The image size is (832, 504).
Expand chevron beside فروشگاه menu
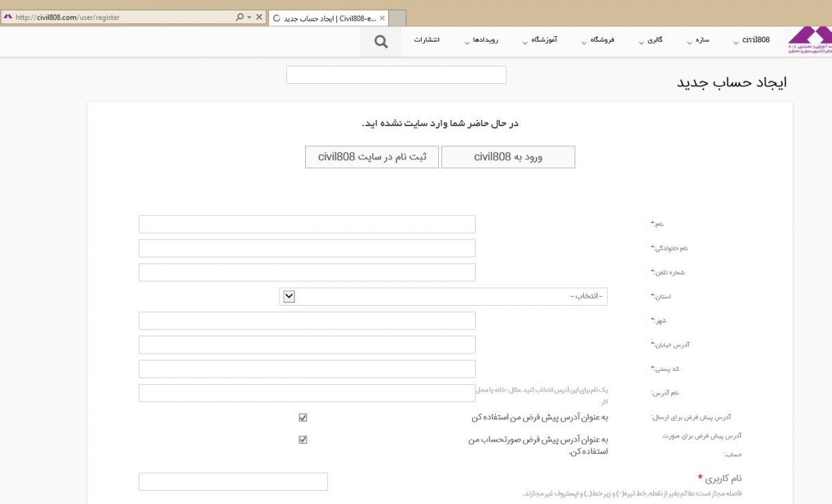coord(584,42)
